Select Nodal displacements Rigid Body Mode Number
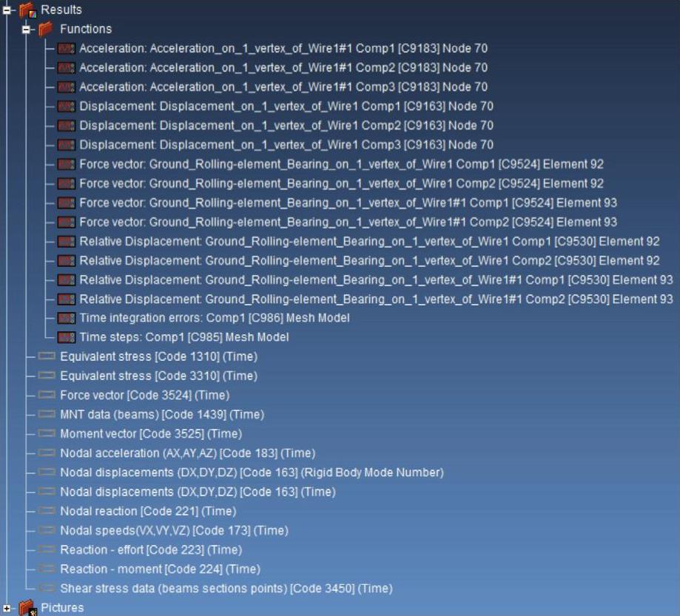 (x=252, y=473)
